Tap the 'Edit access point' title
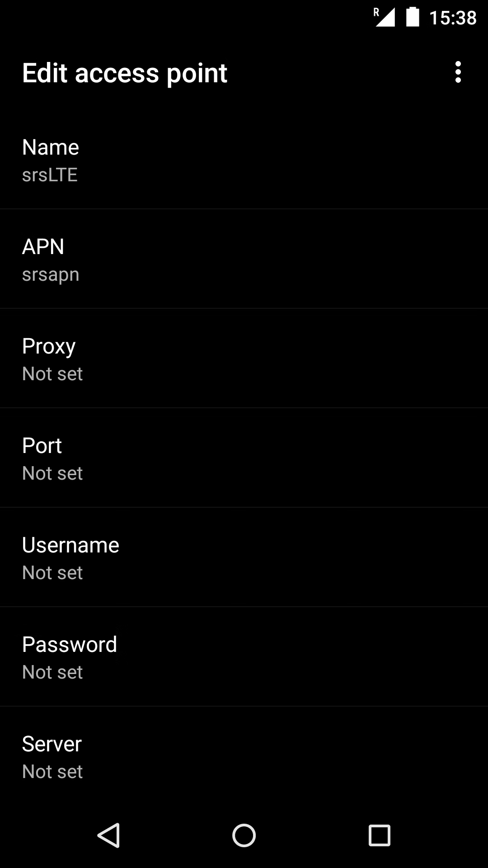Image resolution: width=488 pixels, height=868 pixels. 125,73
